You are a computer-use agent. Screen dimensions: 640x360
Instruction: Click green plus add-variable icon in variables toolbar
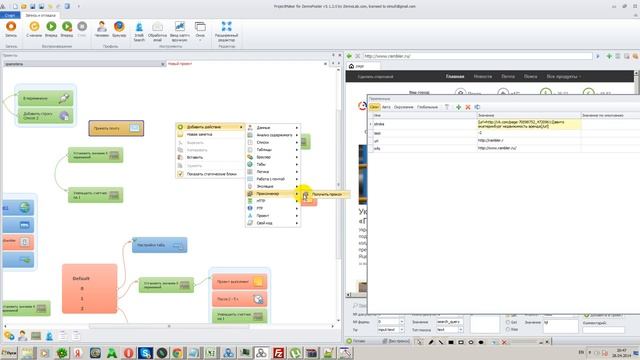point(458,107)
